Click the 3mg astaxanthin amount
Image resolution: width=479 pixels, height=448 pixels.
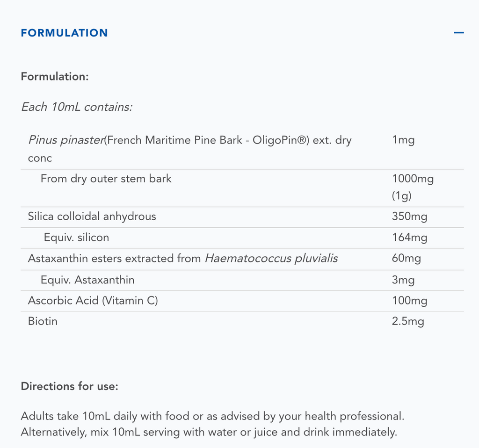point(403,280)
